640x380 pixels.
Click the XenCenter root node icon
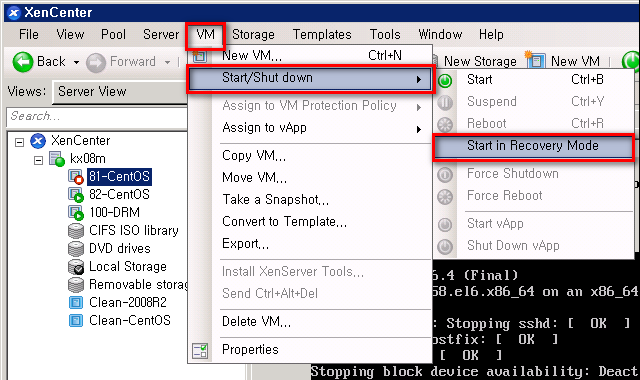coord(38,141)
